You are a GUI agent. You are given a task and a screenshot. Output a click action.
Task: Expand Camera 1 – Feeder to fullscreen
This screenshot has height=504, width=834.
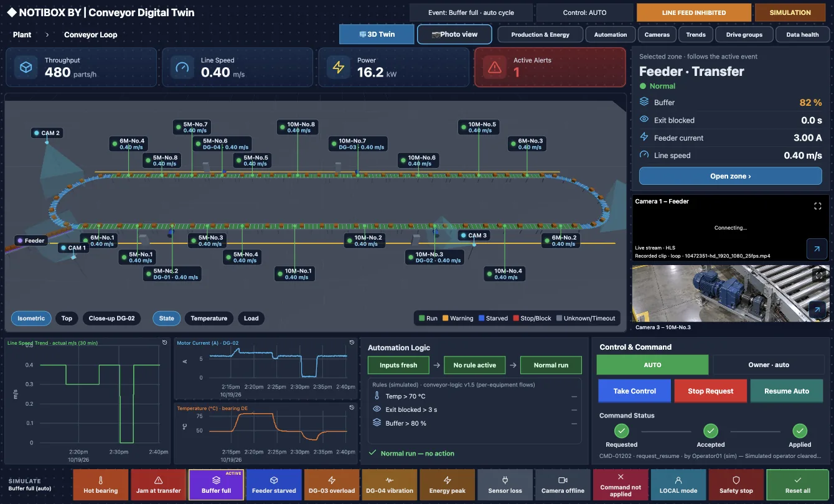(x=818, y=206)
